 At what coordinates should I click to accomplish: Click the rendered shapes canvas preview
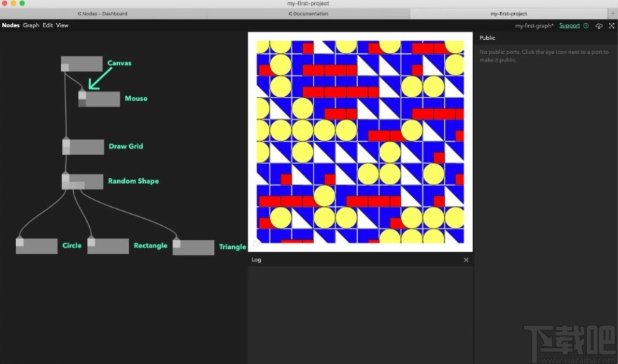tap(361, 142)
